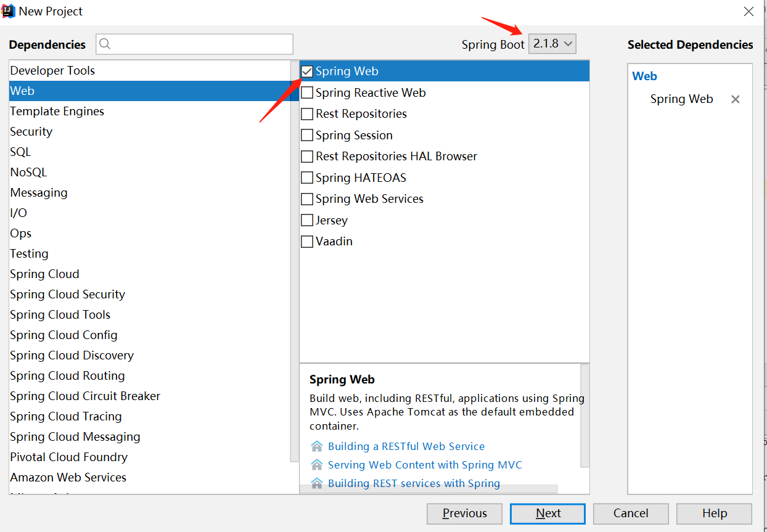
Task: Open Building REST services with Spring link
Action: click(x=414, y=483)
